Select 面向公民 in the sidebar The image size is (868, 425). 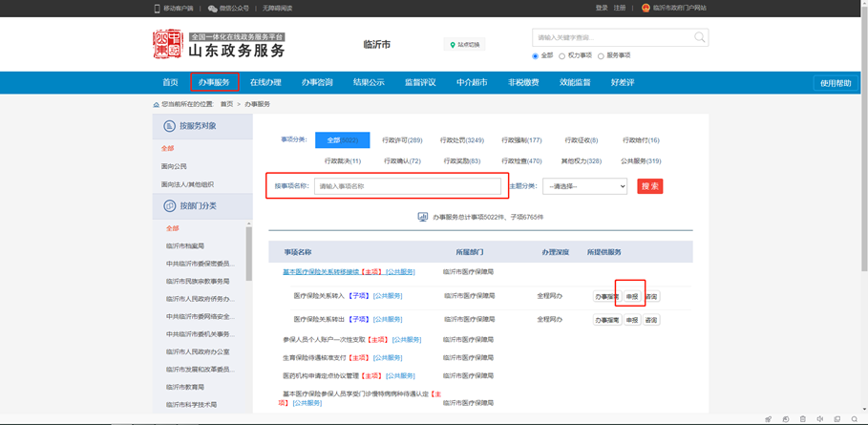coord(174,166)
